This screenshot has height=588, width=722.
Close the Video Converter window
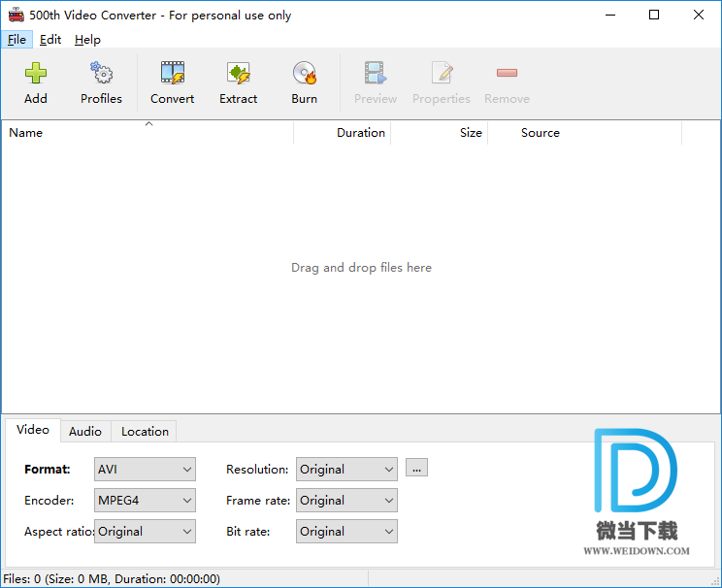699,16
